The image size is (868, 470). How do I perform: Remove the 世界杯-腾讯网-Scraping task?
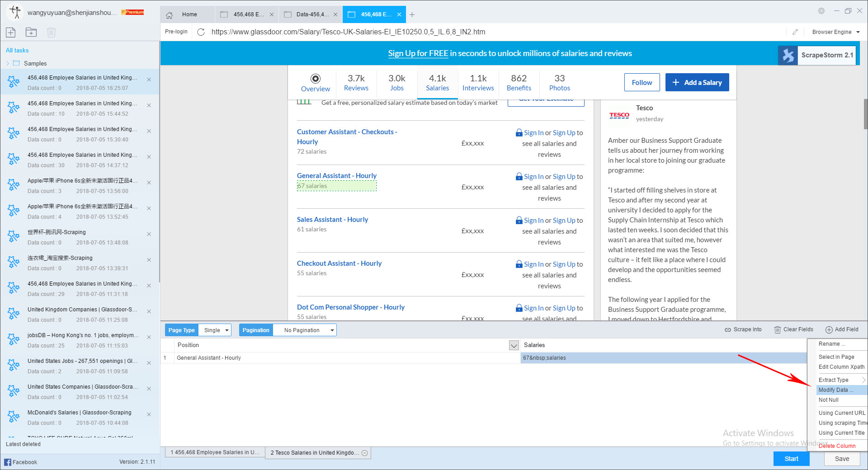(149, 234)
